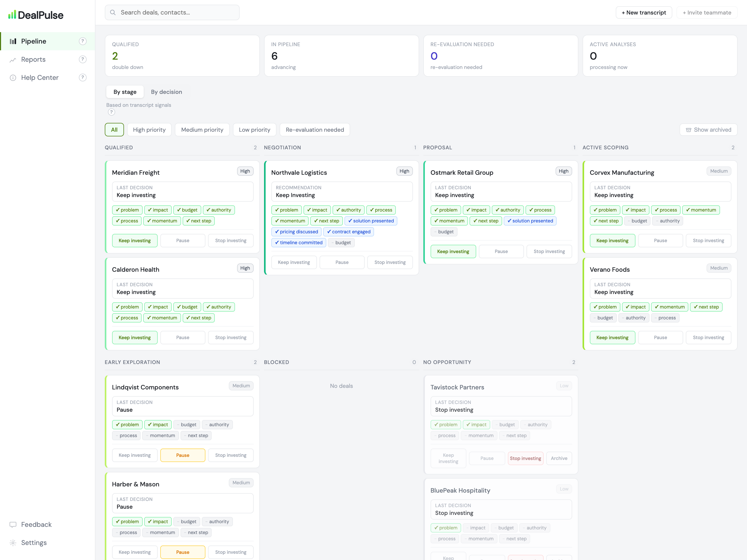Click the Search deals, contacts field
This screenshot has height=560, width=747.
pos(172,12)
